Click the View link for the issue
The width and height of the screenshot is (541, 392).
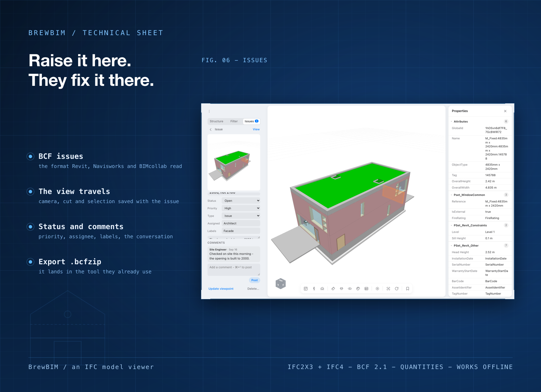pos(256,129)
